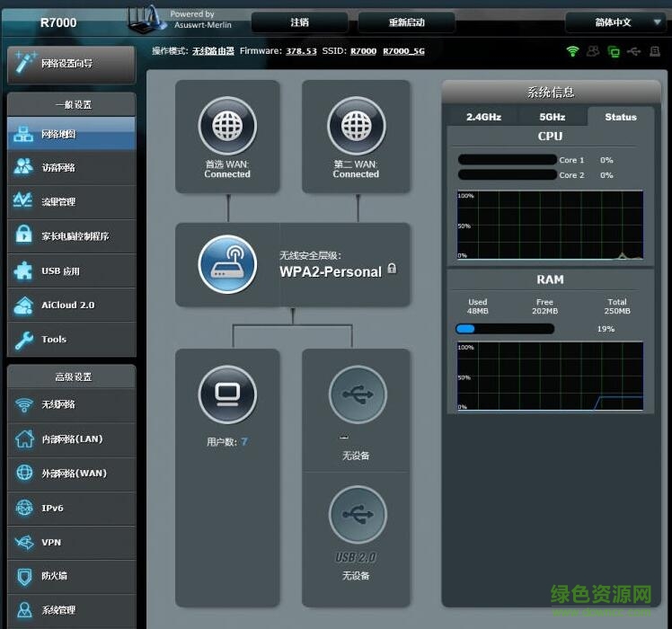Click the 注销 logout button
Viewport: 672px width, 629px height.
click(299, 22)
